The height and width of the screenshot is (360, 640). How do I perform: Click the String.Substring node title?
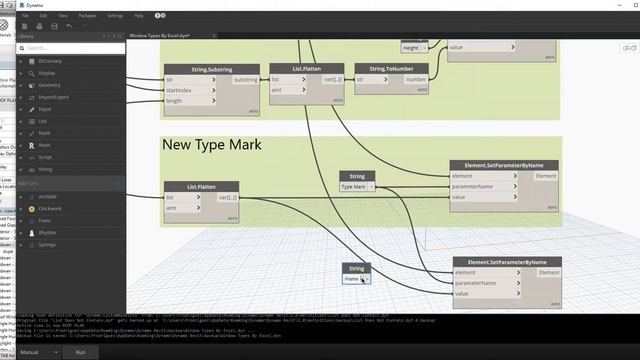point(212,69)
